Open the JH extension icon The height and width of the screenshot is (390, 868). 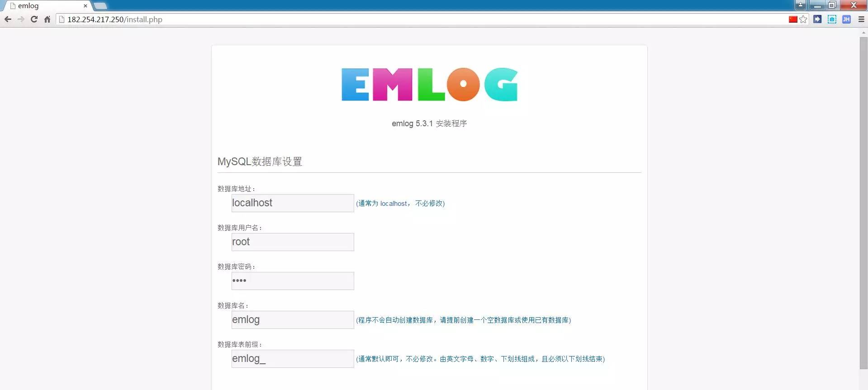tap(846, 19)
